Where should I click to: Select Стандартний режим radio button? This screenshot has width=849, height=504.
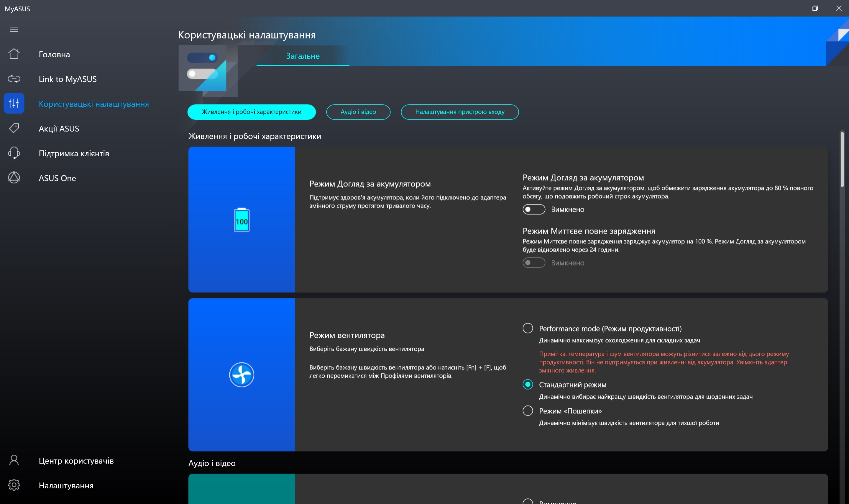click(527, 385)
